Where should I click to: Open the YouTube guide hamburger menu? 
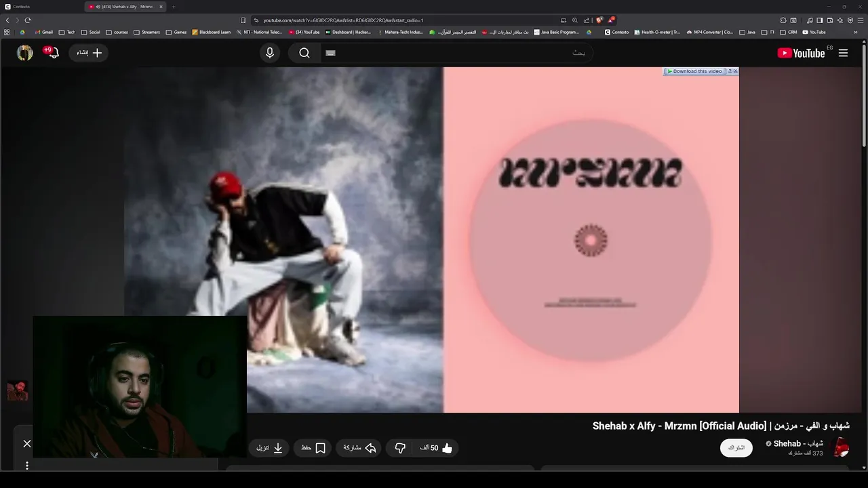(843, 53)
